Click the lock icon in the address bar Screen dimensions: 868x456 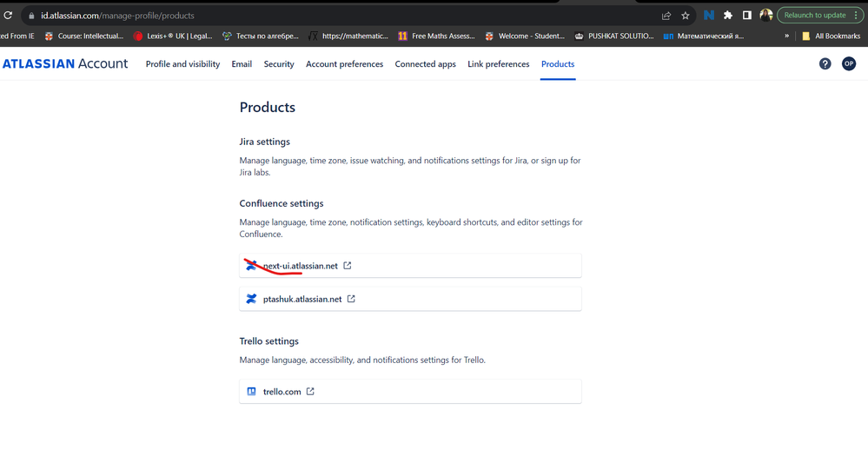point(31,16)
